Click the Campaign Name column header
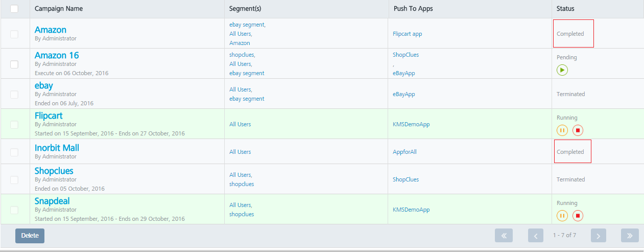 coord(59,9)
